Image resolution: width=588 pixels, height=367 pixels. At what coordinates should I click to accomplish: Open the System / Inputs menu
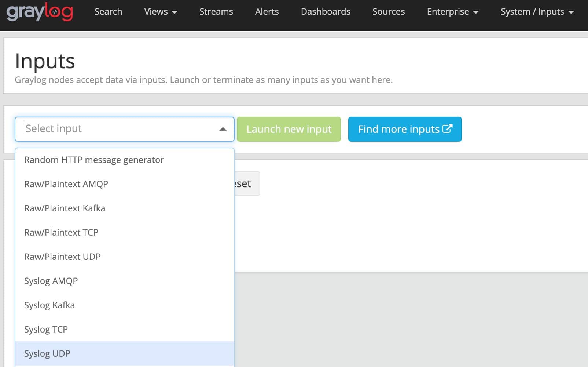pos(537,12)
